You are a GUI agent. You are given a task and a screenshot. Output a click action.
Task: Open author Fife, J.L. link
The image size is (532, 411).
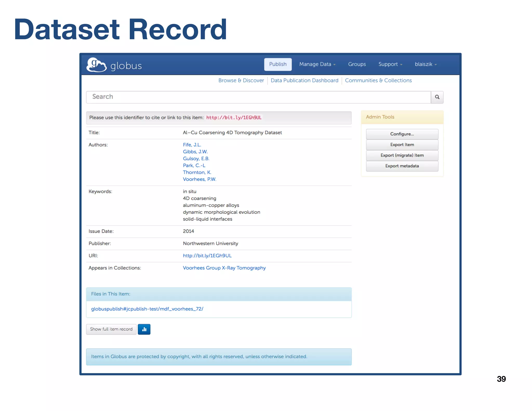click(x=192, y=145)
